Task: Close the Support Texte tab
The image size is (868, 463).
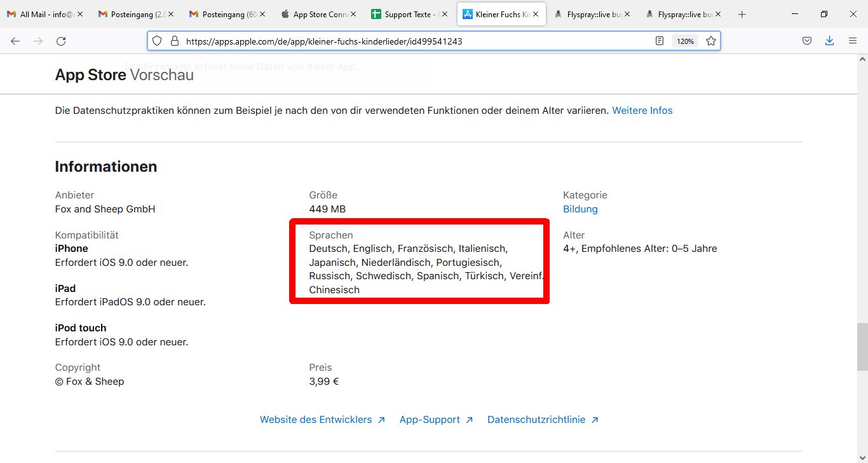Action: click(444, 14)
